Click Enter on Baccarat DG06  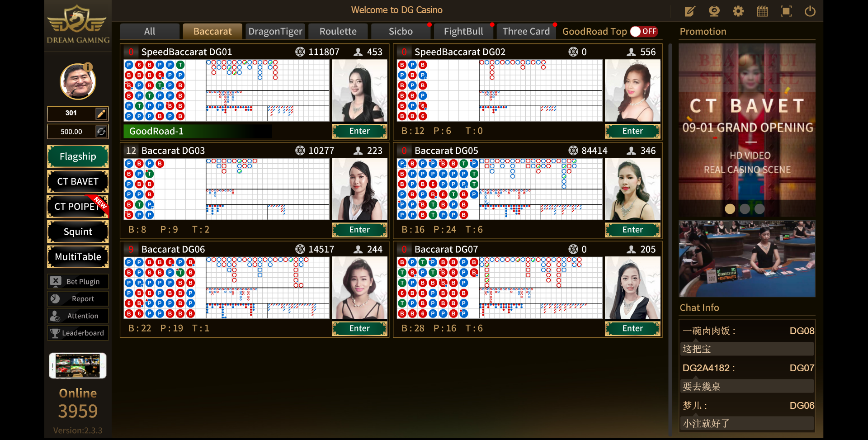point(359,328)
